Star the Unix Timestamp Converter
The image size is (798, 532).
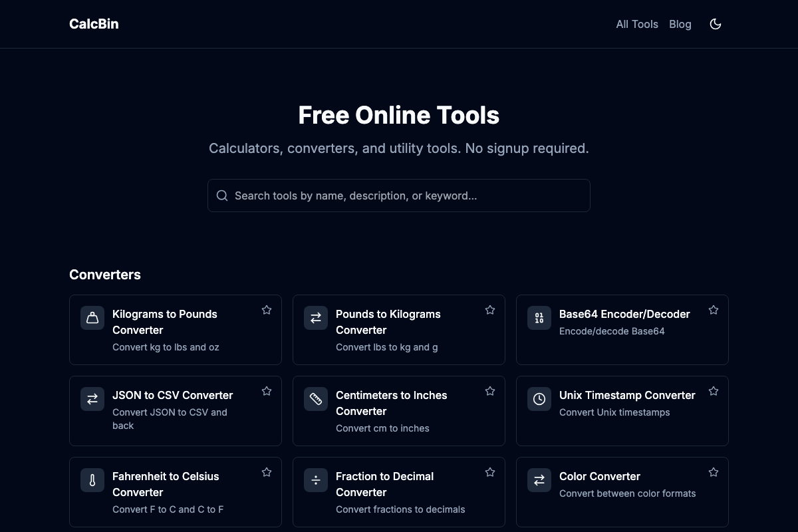tap(714, 391)
